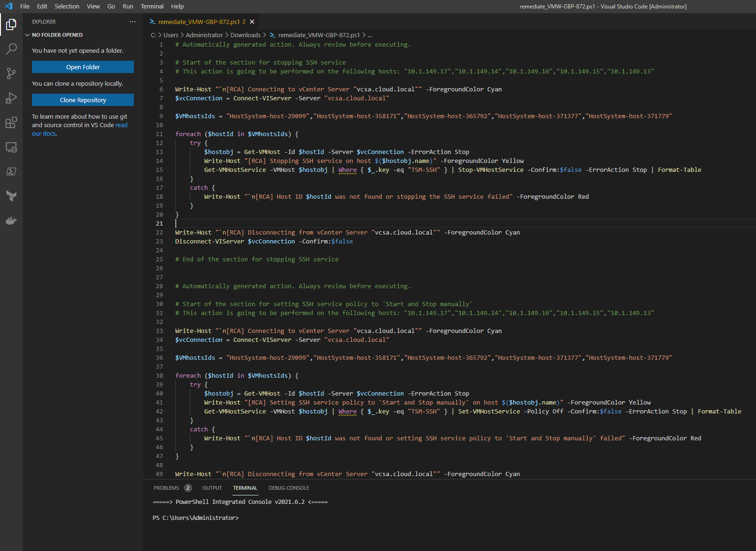Open the PowerShell Command Explorer icon
756x551 pixels.
point(11,171)
